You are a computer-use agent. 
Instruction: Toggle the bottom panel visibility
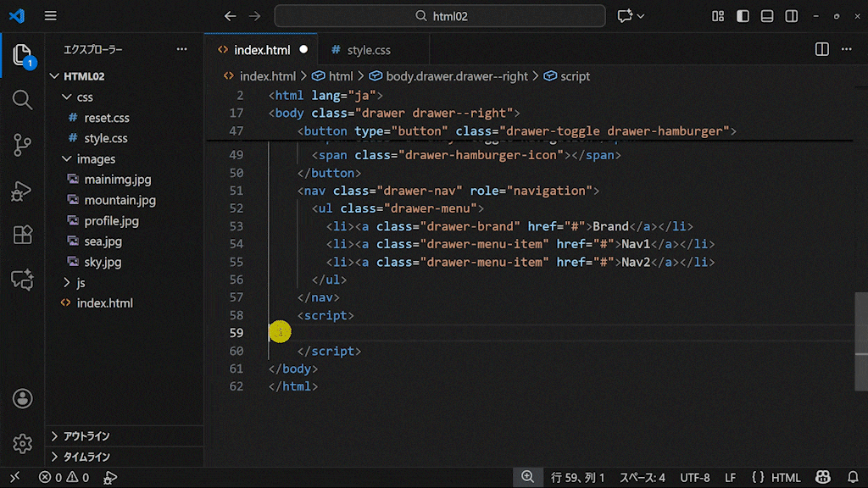(767, 16)
